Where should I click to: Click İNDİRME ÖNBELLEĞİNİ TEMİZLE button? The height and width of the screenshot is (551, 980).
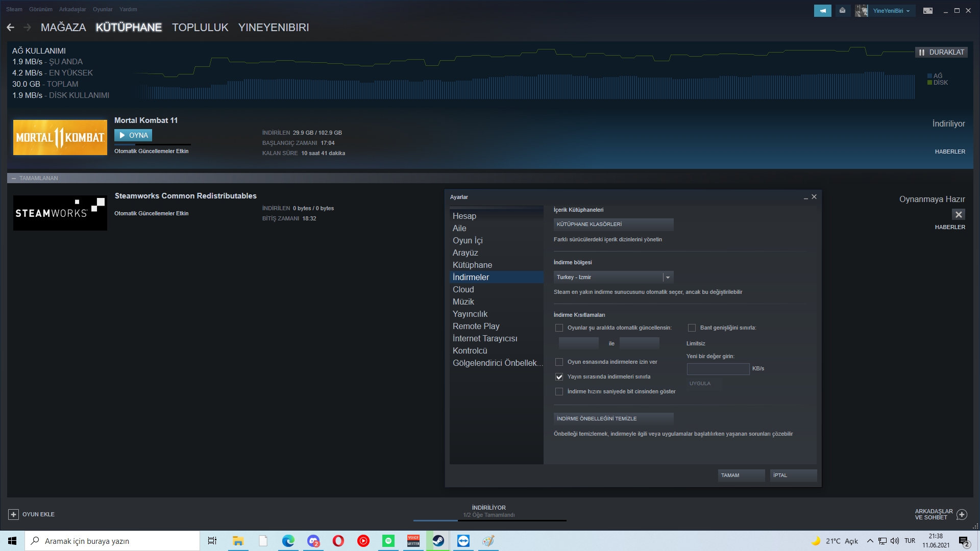pyautogui.click(x=614, y=419)
